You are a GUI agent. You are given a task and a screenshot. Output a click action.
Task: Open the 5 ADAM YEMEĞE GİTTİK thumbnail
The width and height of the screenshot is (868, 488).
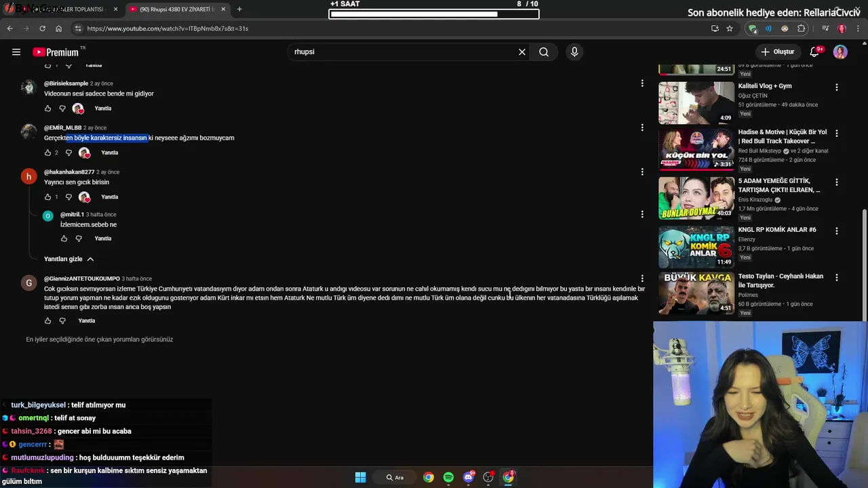[696, 198]
